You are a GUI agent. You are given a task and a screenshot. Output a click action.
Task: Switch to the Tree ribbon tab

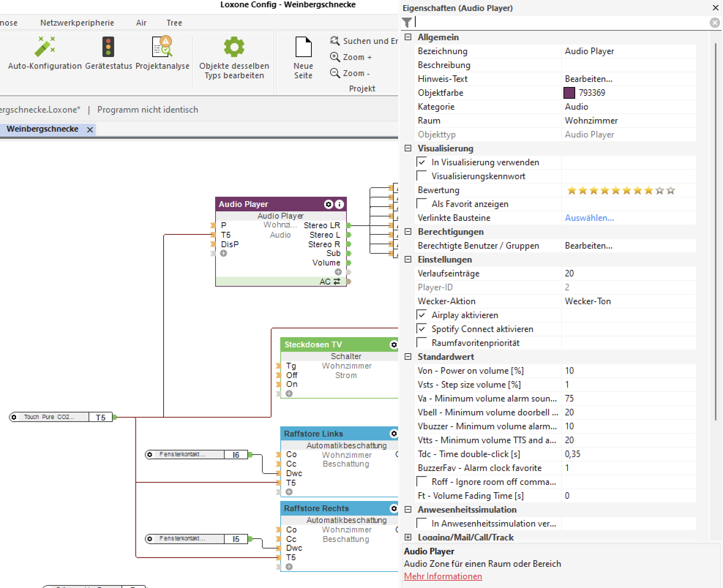click(174, 23)
